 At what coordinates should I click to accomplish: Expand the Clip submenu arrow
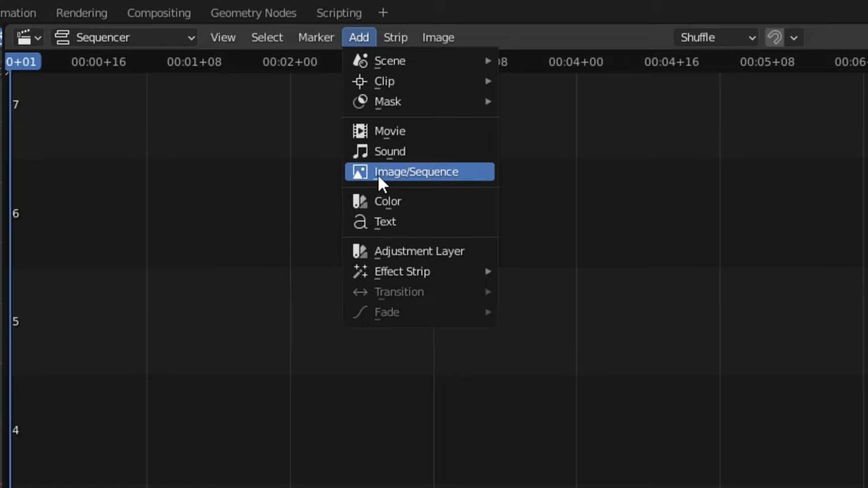[x=488, y=81]
